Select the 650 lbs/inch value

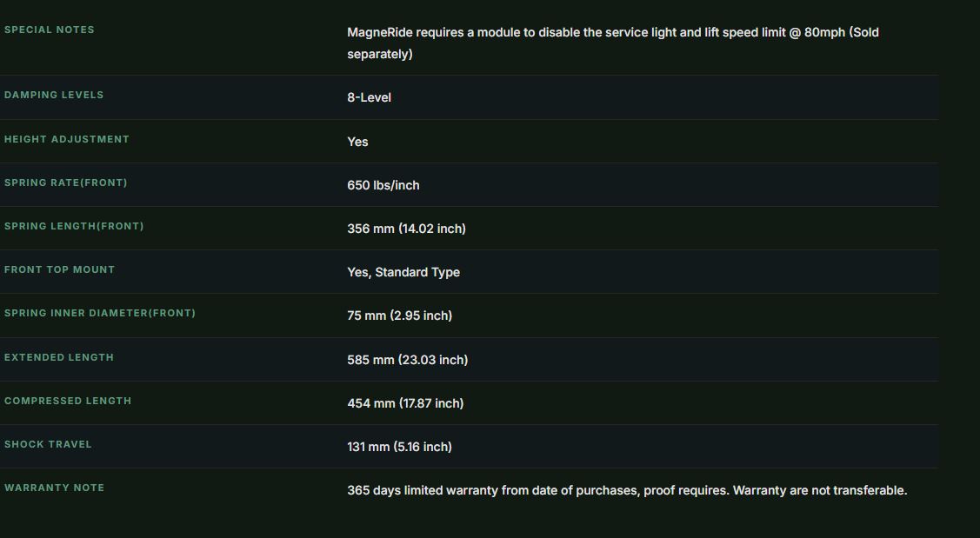coord(383,186)
